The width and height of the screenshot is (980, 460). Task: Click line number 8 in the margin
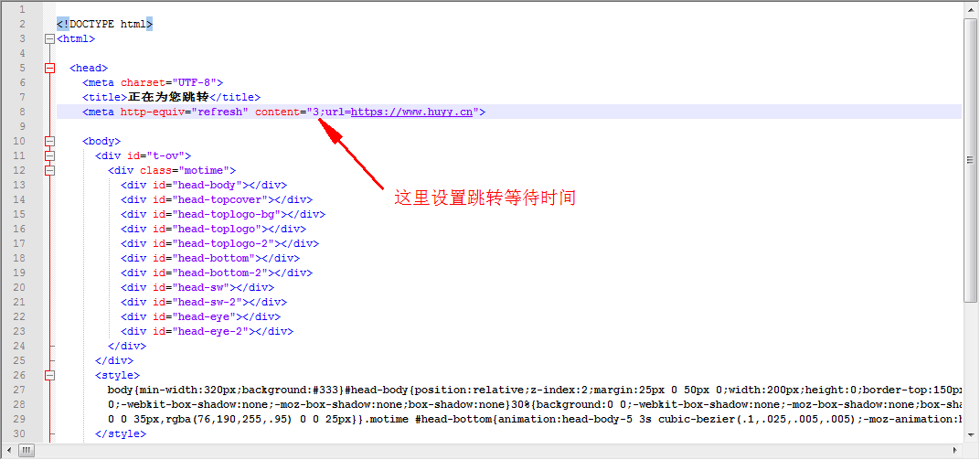click(x=20, y=112)
